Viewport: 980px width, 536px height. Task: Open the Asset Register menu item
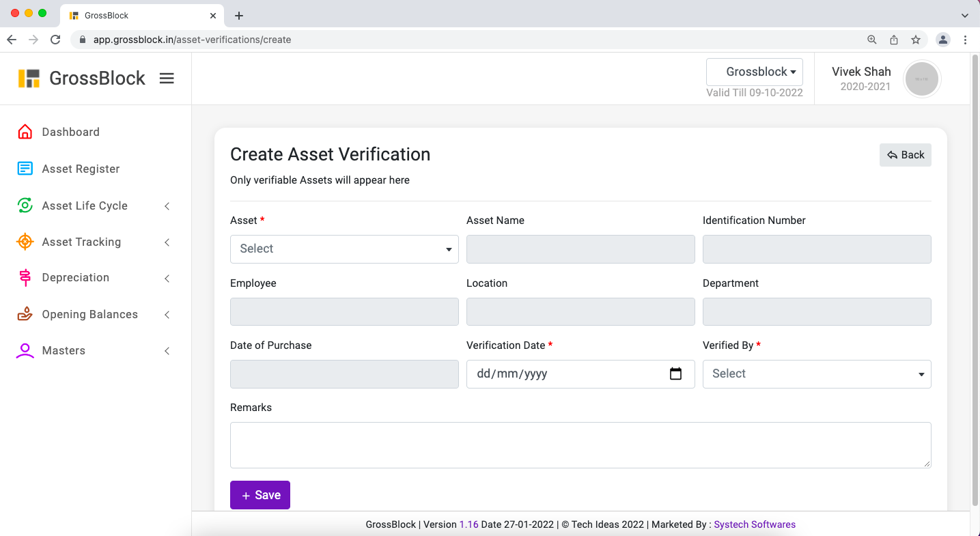tap(81, 169)
